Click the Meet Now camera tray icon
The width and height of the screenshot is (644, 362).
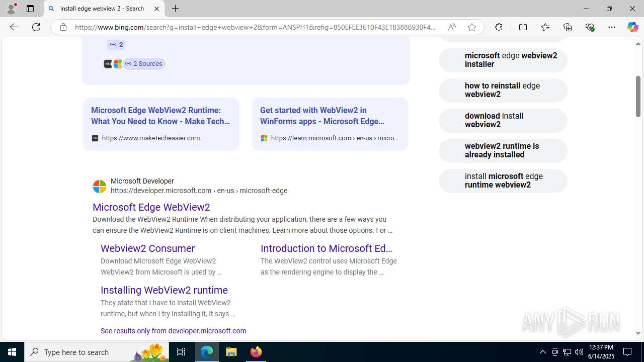coord(555,352)
